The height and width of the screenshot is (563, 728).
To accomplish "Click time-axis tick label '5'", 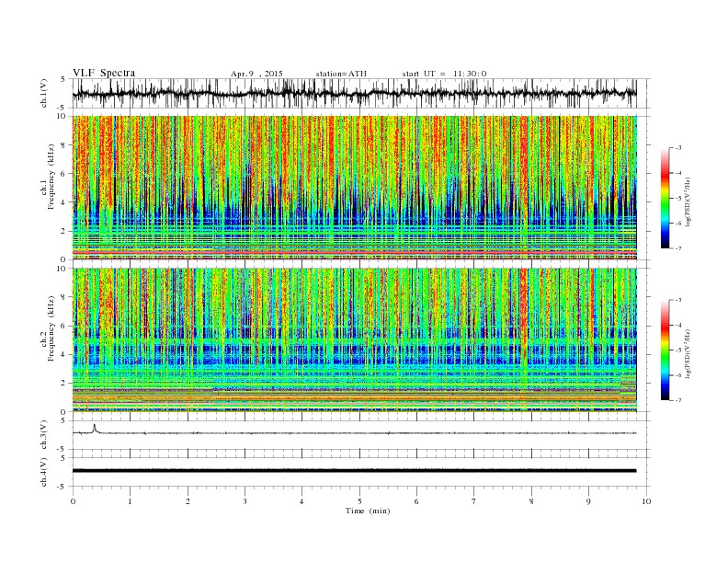I will pos(359,501).
